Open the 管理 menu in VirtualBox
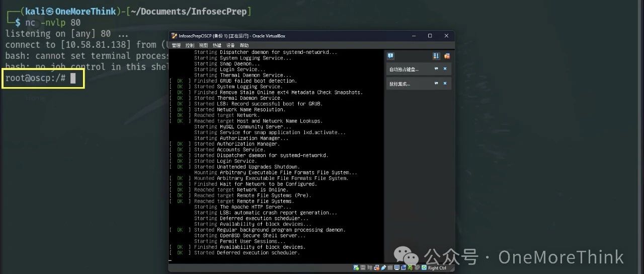Image resolution: width=644 pixels, height=274 pixels. pos(176,45)
